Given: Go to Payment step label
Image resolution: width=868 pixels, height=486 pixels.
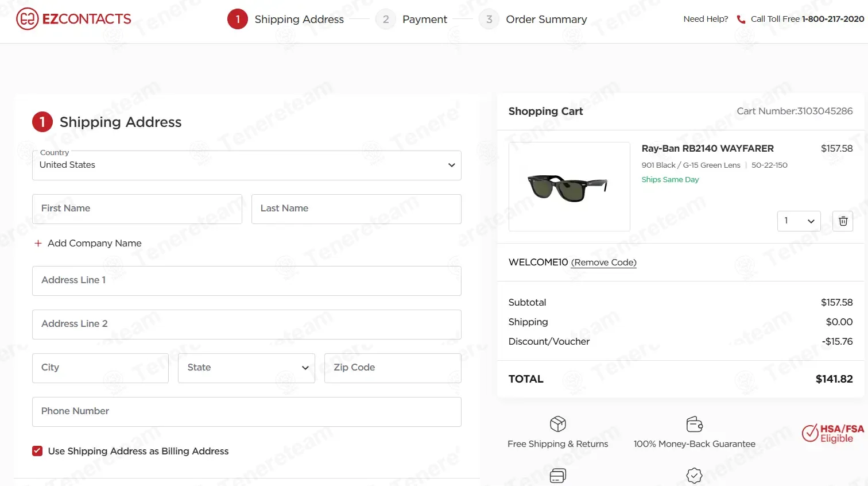Looking at the screenshot, I should click(x=425, y=19).
